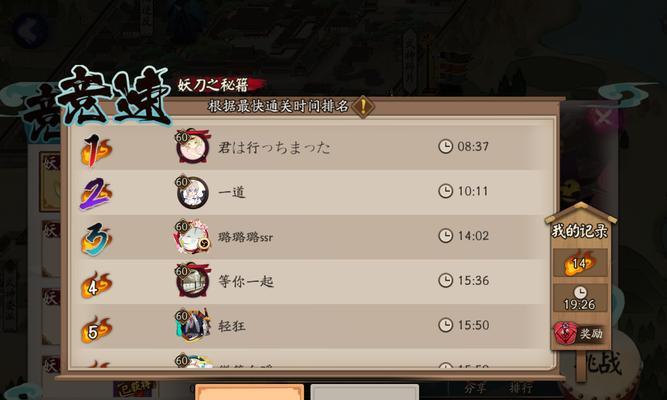Open avatar of player 一道
667x400 pixels.
(x=193, y=192)
